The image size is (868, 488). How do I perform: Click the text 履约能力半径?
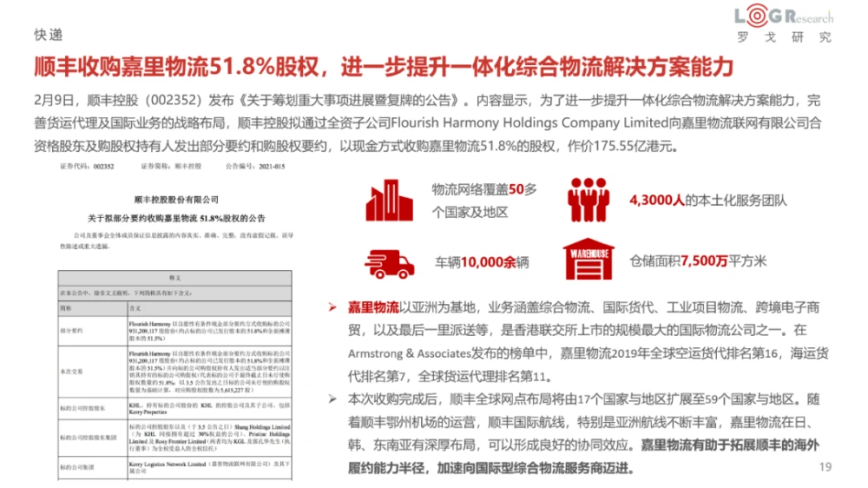click(386, 468)
